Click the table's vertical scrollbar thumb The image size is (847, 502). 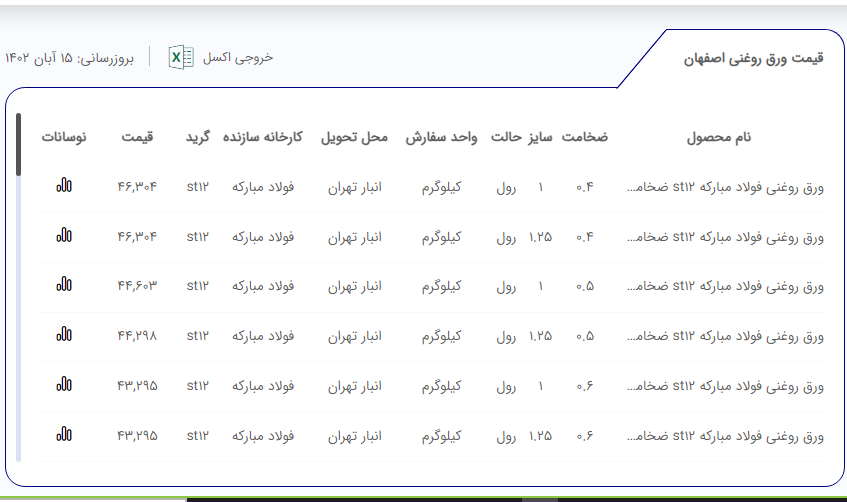pyautogui.click(x=18, y=145)
